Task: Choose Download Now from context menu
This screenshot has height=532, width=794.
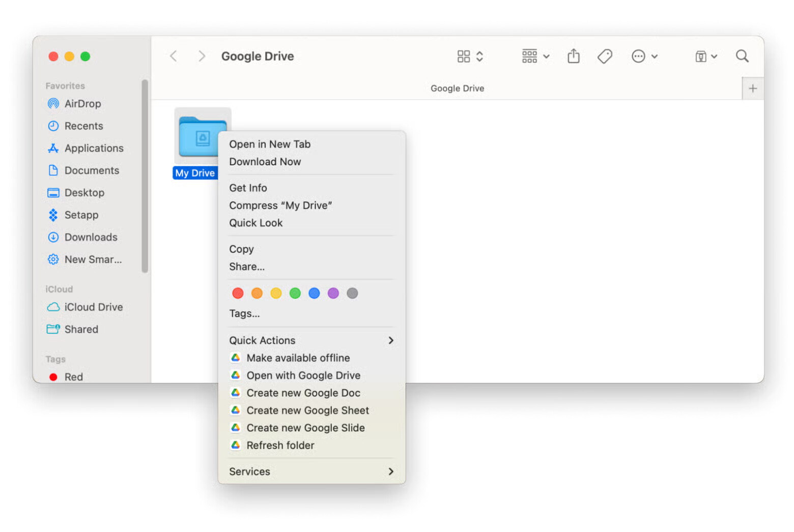Action: [265, 162]
